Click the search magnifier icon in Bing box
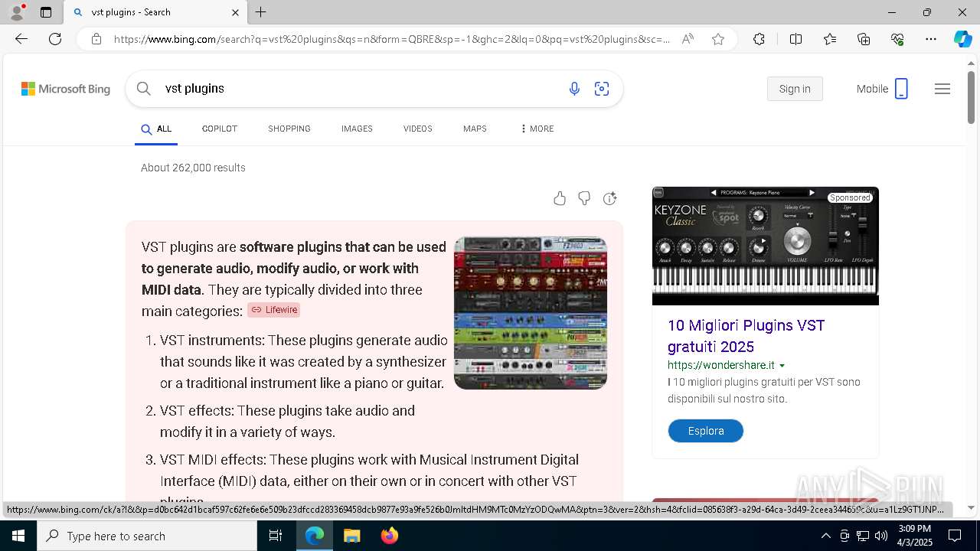Screen dimensions: 980x551 tap(143, 89)
